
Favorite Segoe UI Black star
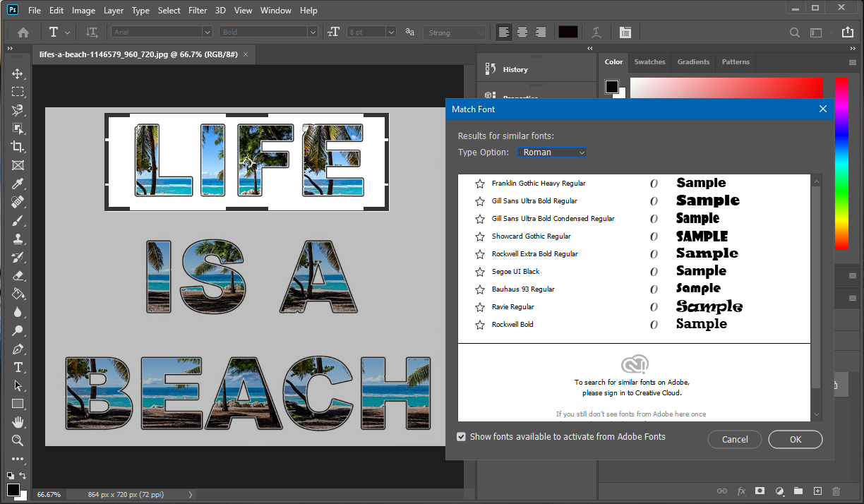(x=480, y=272)
